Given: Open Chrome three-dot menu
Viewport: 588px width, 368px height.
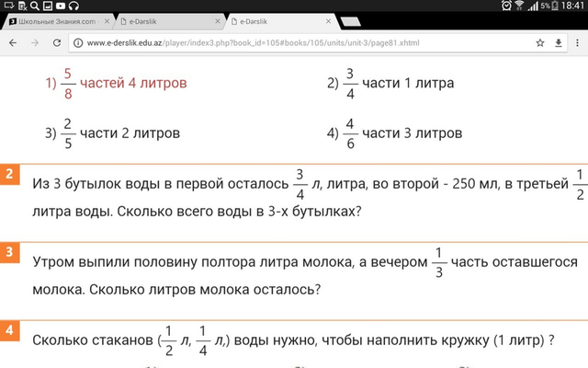Looking at the screenshot, I should 577,43.
